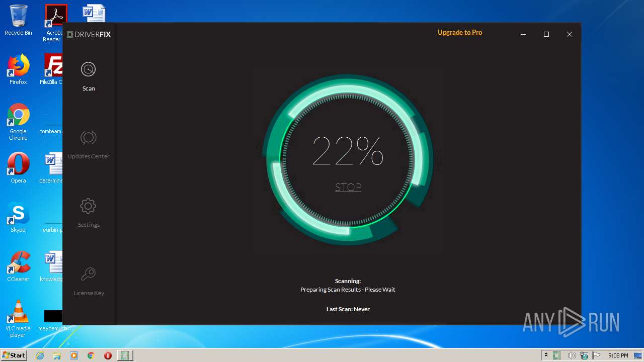Select the Updates Center label

point(89,156)
